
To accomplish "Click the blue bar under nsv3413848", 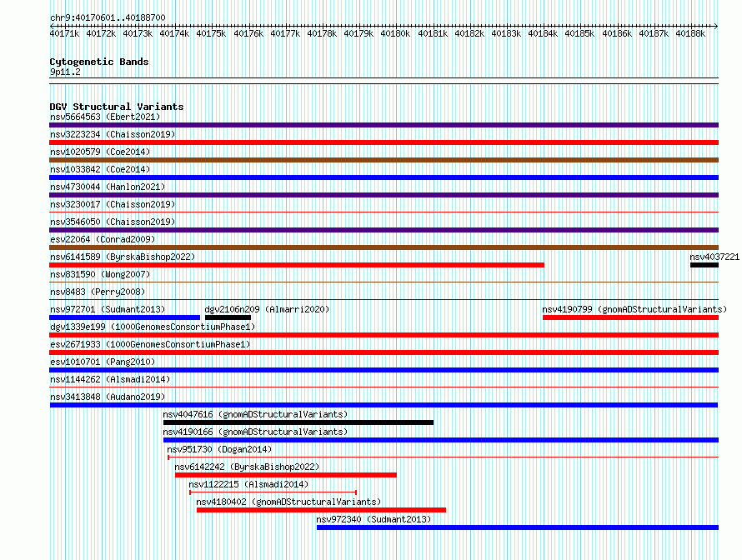I will tap(384, 405).
